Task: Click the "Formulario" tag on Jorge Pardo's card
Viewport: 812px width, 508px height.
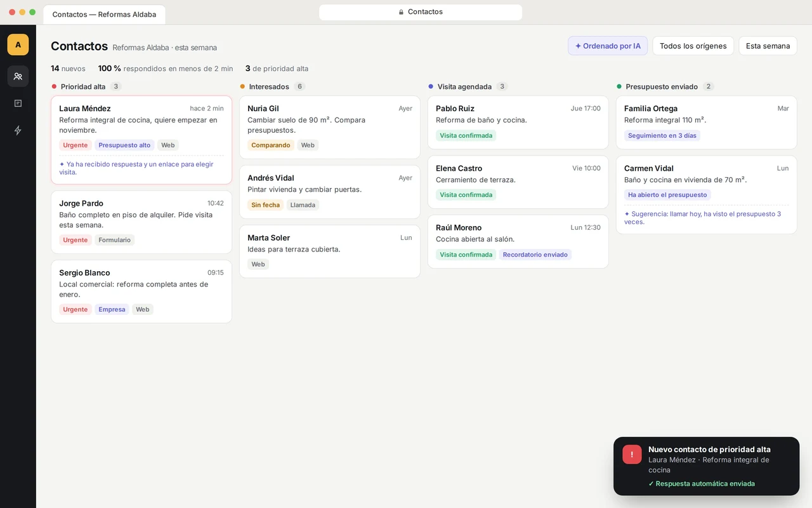Action: pyautogui.click(x=114, y=240)
